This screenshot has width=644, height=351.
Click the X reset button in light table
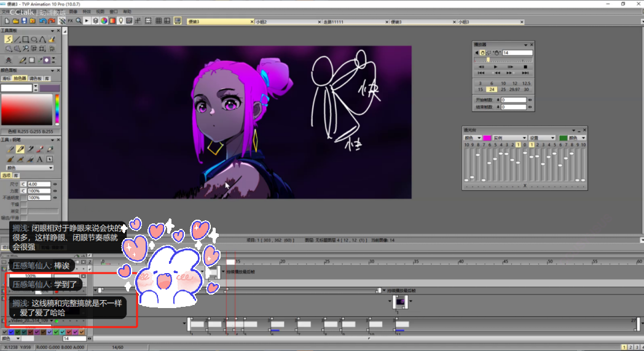click(x=525, y=186)
